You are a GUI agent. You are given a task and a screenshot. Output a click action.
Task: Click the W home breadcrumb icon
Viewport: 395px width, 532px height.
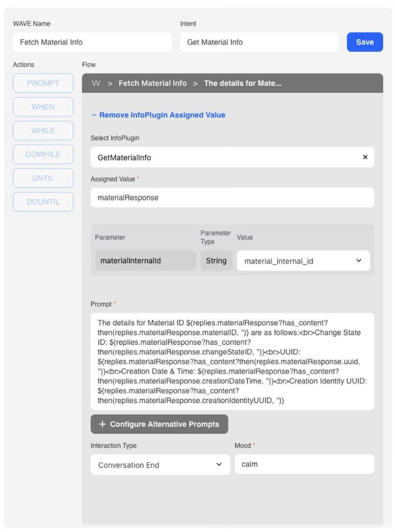[96, 83]
